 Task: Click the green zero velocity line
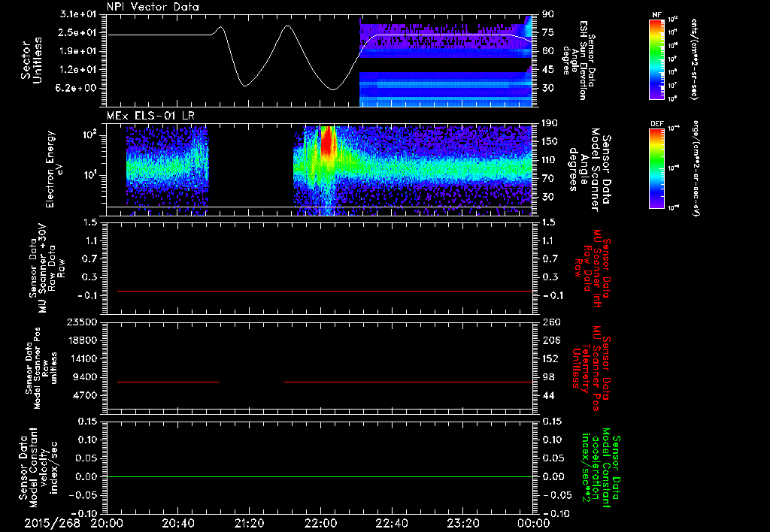(320, 476)
